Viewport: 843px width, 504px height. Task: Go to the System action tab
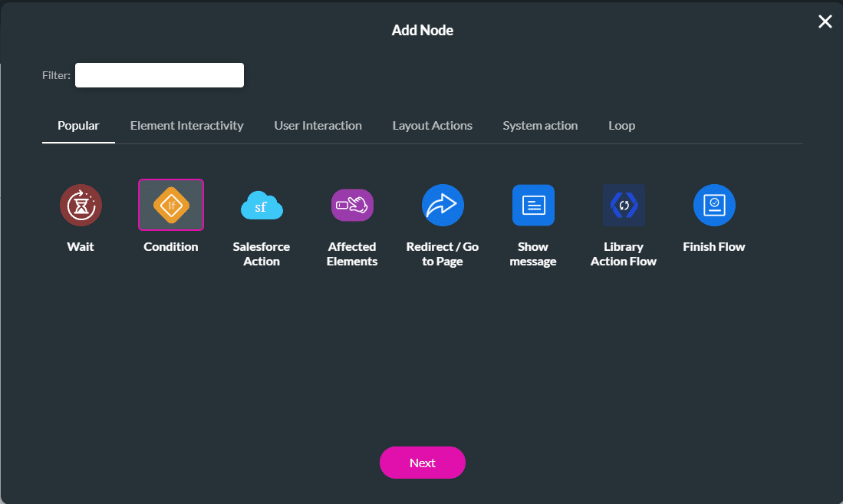pyautogui.click(x=540, y=126)
